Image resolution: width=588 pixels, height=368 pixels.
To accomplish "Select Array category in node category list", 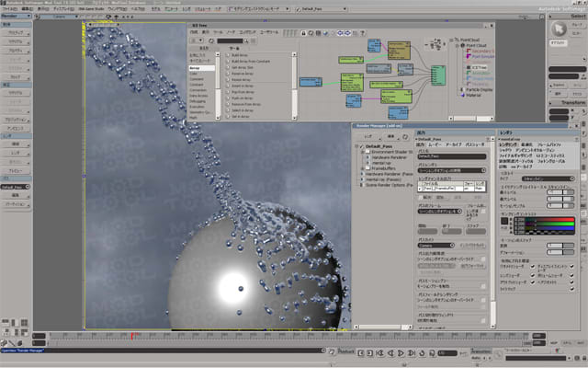I will [202, 68].
